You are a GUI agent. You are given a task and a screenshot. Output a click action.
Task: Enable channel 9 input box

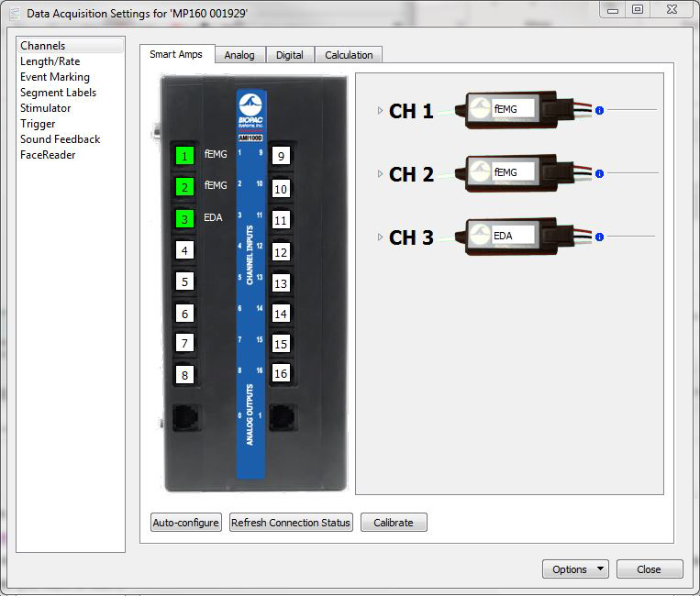[x=281, y=156]
